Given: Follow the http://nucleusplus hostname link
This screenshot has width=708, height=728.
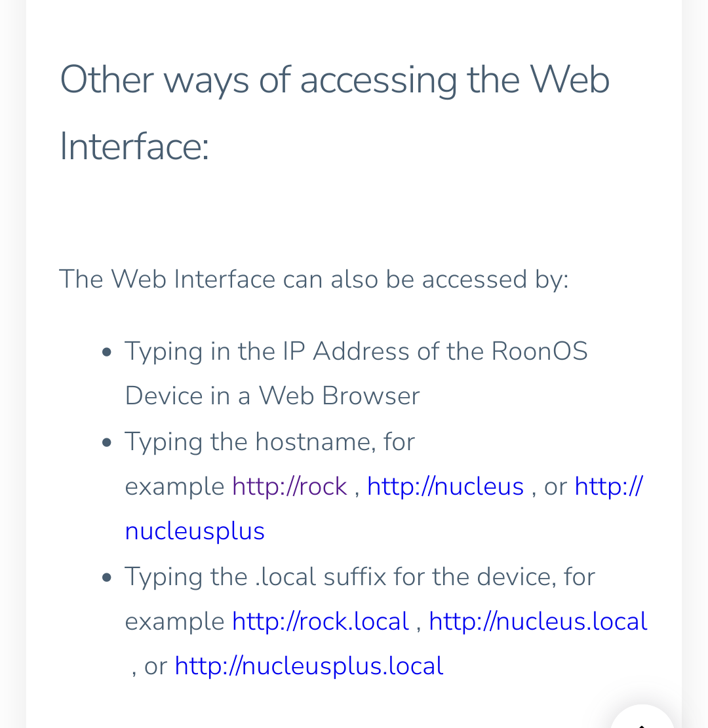Looking at the screenshot, I should coord(195,531).
